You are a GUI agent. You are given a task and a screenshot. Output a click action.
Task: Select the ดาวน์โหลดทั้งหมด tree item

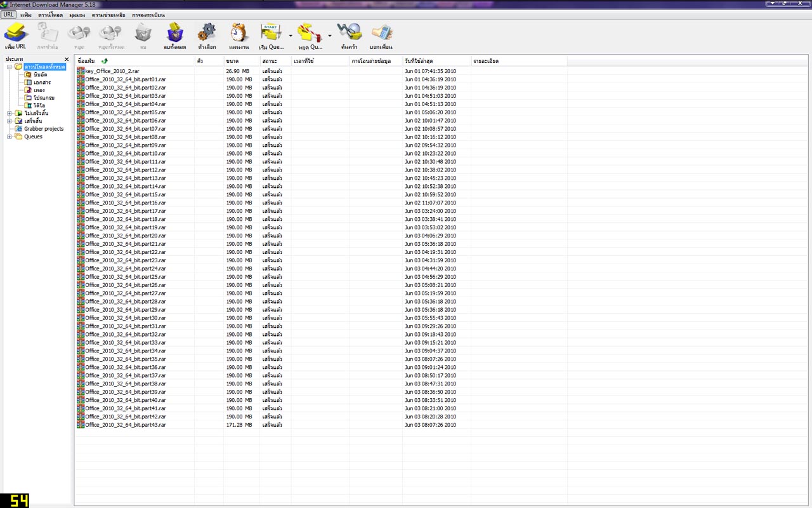coord(44,67)
